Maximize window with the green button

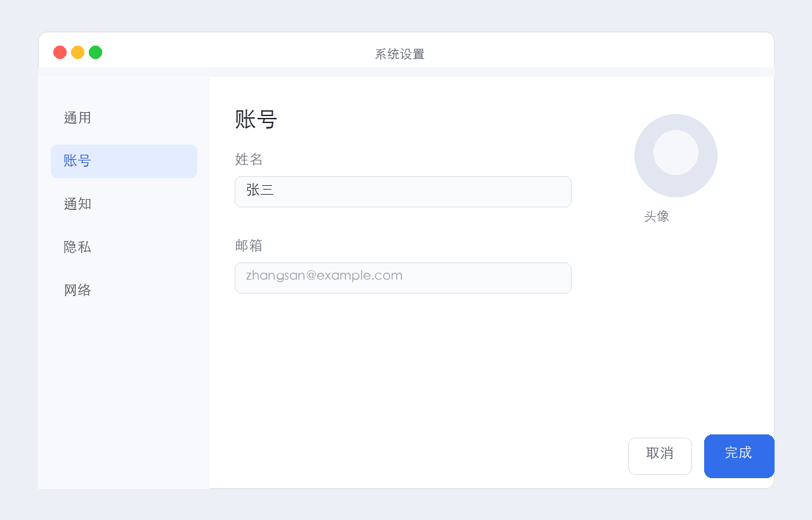pyautogui.click(x=95, y=52)
